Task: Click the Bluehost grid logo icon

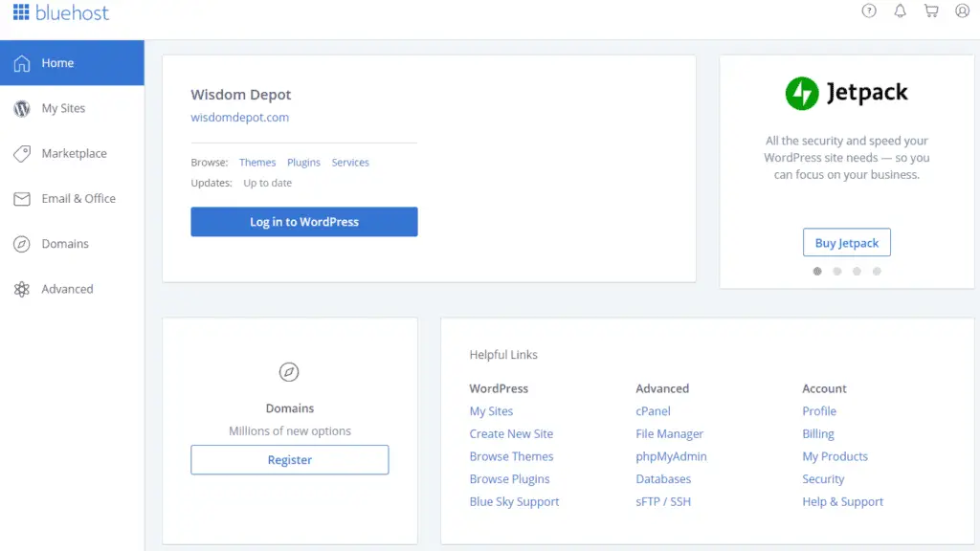Action: tap(21, 11)
